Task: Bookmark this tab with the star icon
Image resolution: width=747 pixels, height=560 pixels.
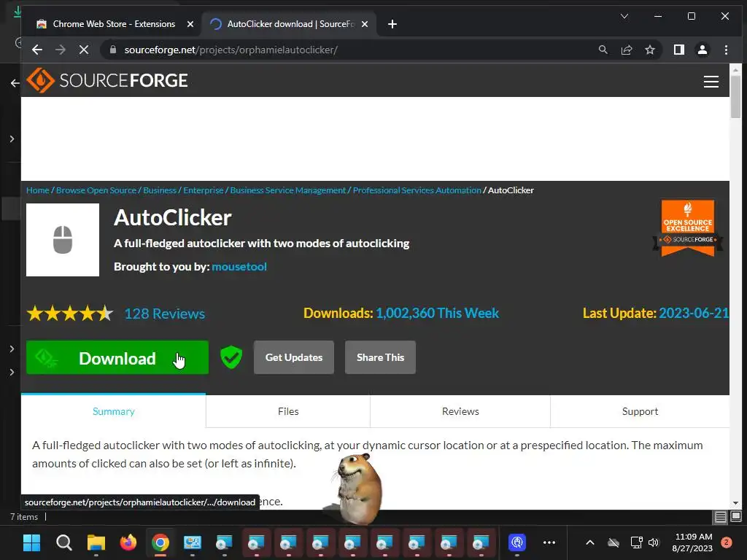Action: pos(649,50)
